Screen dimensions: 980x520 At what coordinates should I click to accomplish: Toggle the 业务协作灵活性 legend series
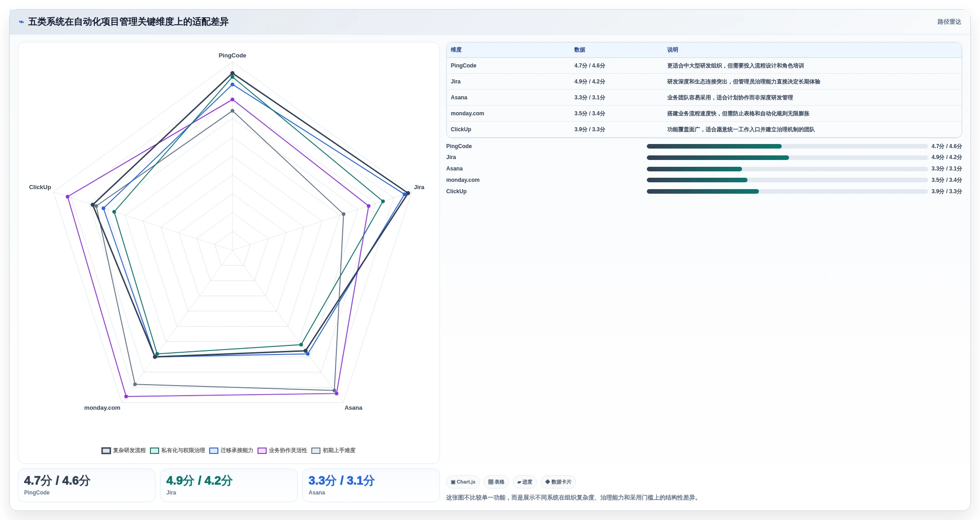(282, 450)
